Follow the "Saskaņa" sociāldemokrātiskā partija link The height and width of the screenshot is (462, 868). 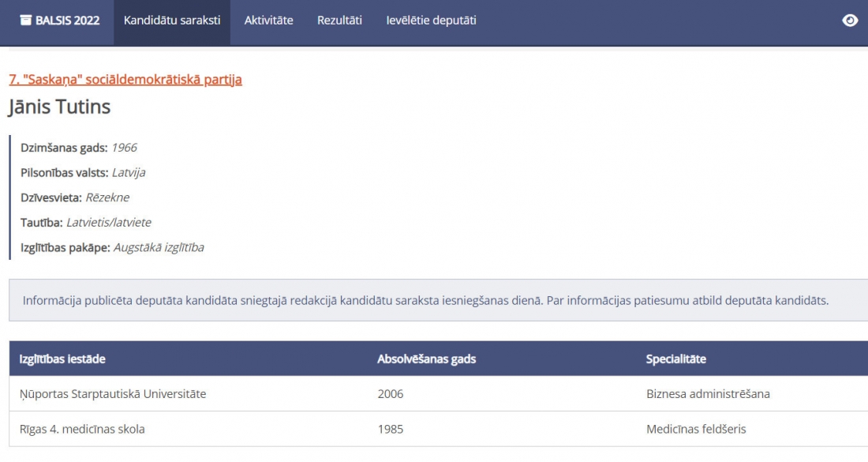(x=125, y=79)
